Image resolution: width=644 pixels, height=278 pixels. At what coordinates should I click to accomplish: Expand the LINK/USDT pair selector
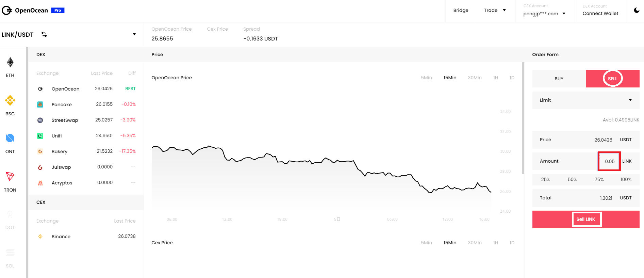click(x=134, y=34)
